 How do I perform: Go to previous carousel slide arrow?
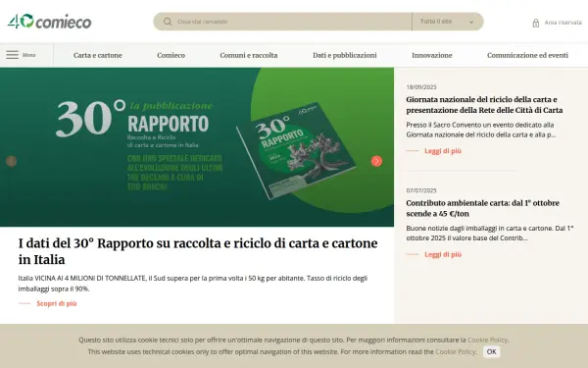point(11,161)
